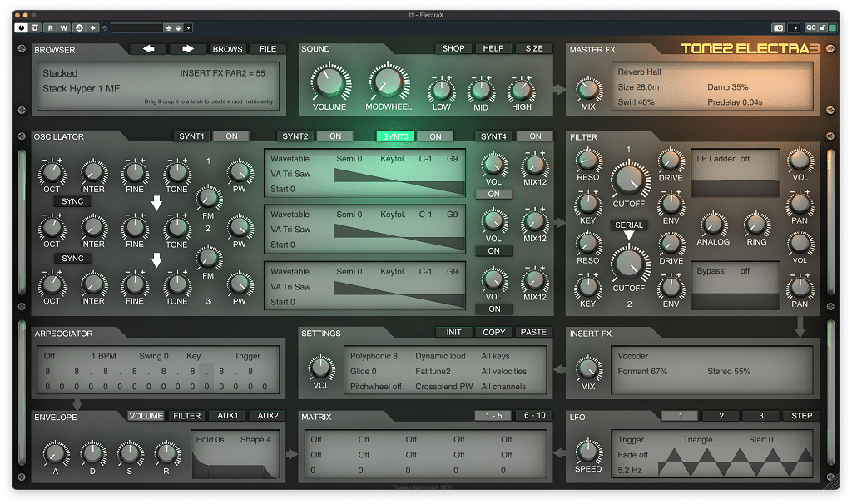
Task: Click the green square icon at top right
Action: (x=832, y=27)
